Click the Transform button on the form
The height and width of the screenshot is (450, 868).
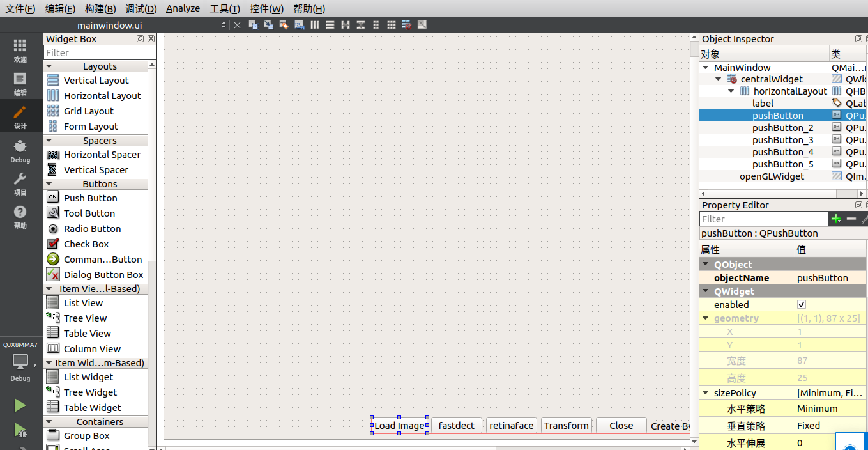click(x=566, y=426)
